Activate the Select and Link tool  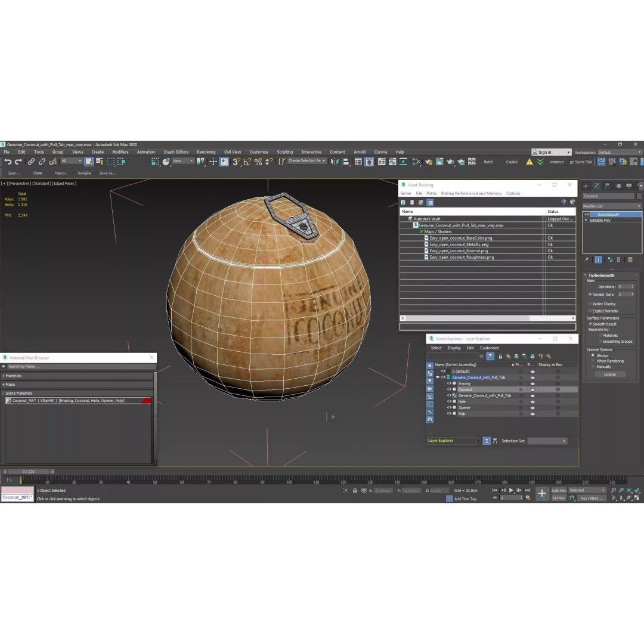31,162
